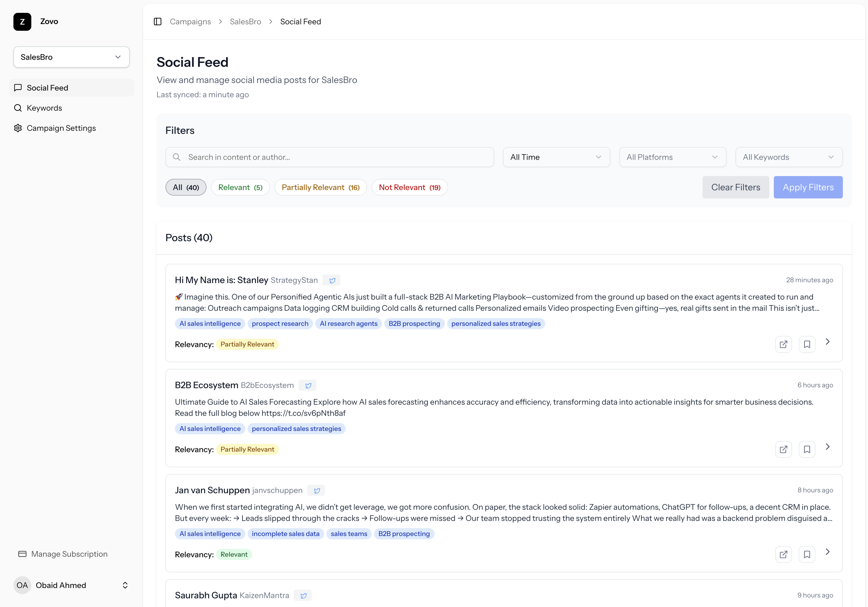This screenshot has width=868, height=607.
Task: Select the All (40) filter pill
Action: (x=186, y=188)
